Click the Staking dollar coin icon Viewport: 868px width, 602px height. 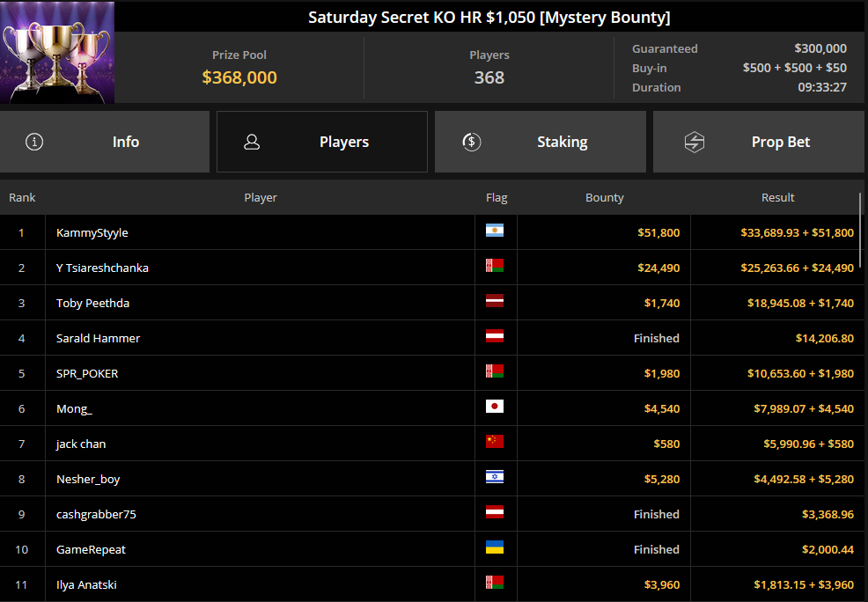tap(472, 142)
